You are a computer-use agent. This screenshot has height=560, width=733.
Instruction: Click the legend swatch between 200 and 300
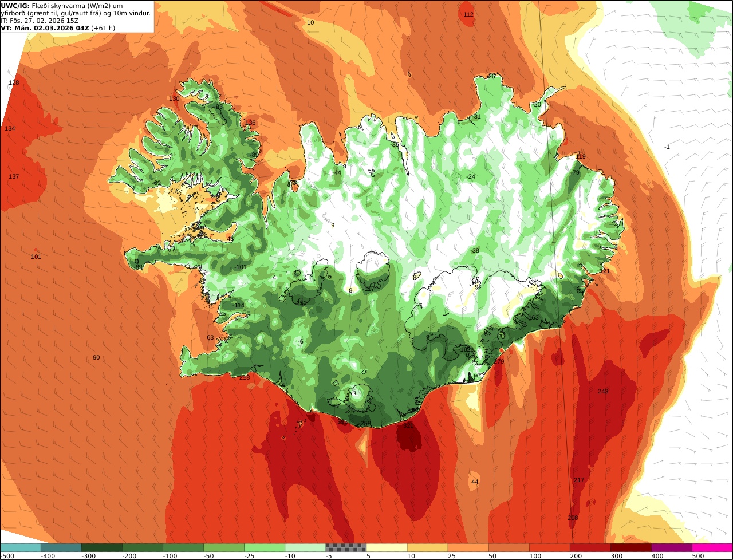[x=590, y=547]
